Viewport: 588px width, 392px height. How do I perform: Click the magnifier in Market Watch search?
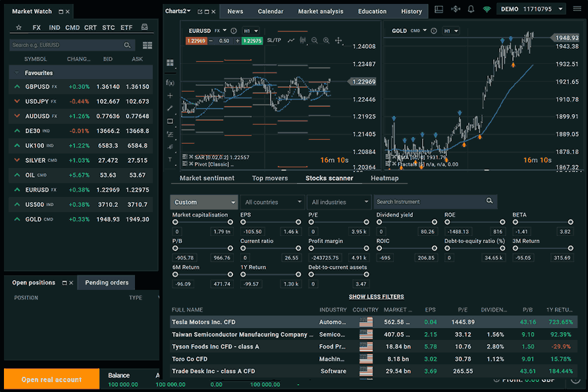(x=127, y=45)
